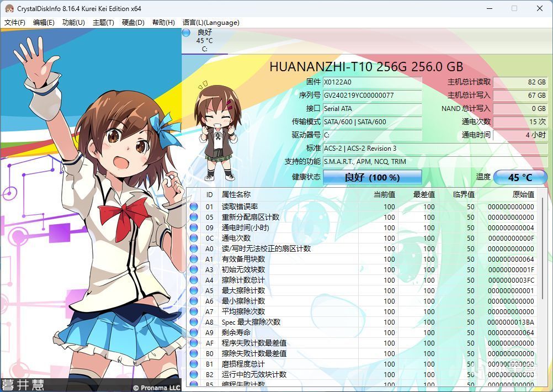Click the status orb for 读取错误率 row

(x=194, y=206)
